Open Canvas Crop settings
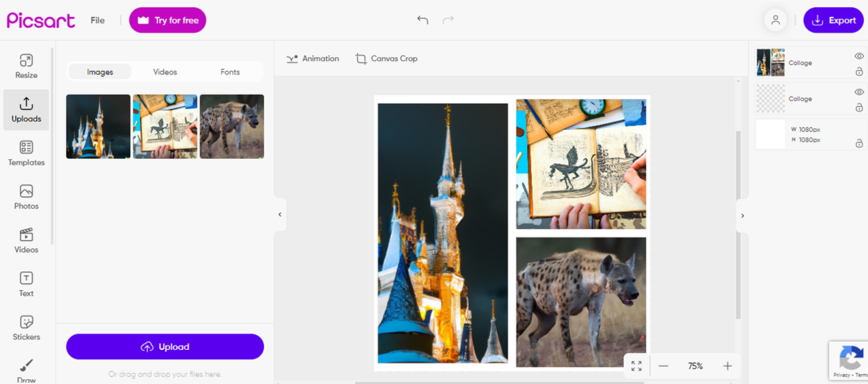This screenshot has width=868, height=384. tap(386, 58)
